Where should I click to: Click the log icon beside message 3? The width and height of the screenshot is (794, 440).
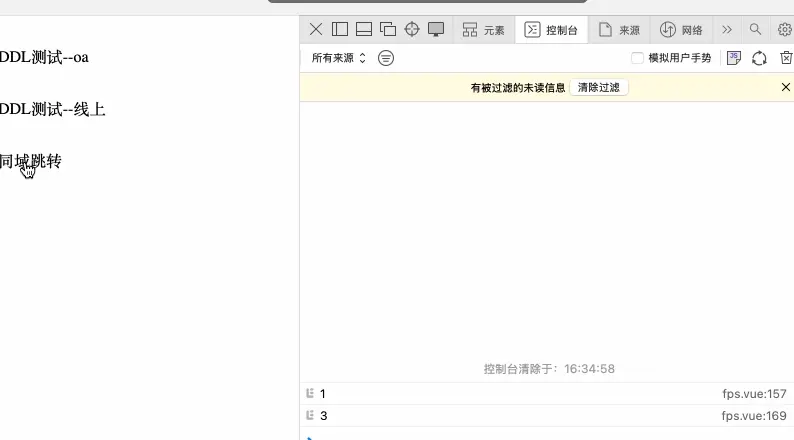310,415
